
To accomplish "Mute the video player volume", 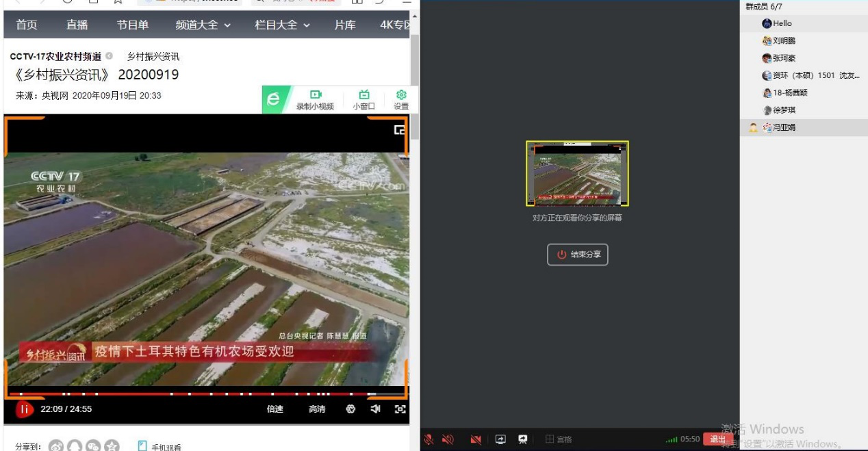I will pos(375,409).
